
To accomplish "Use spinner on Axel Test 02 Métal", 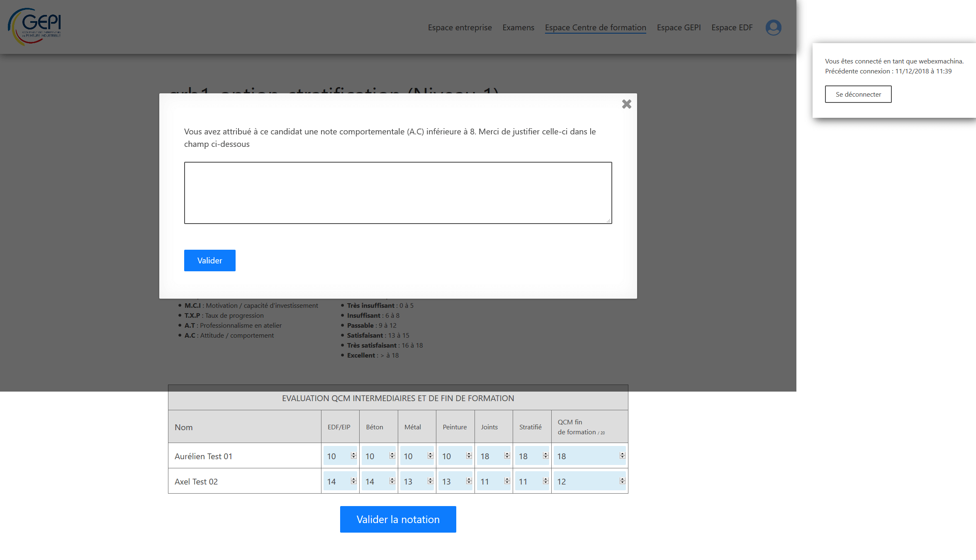I will coord(430,481).
